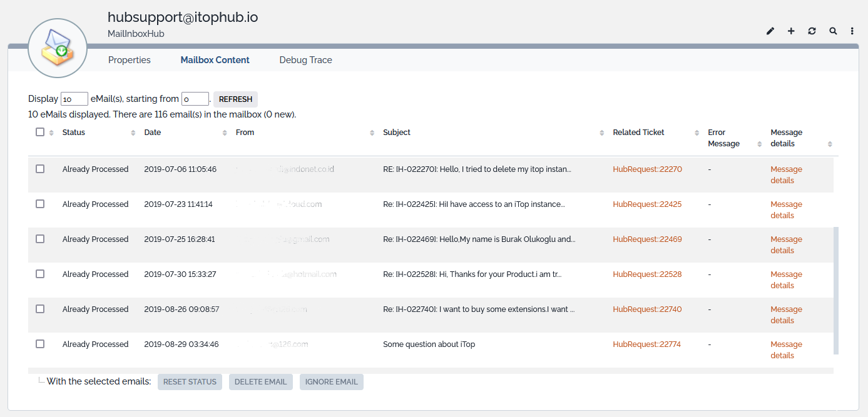The width and height of the screenshot is (868, 417).
Task: Check the email dated 2019-07-06 11:05:46
Action: (x=40, y=169)
